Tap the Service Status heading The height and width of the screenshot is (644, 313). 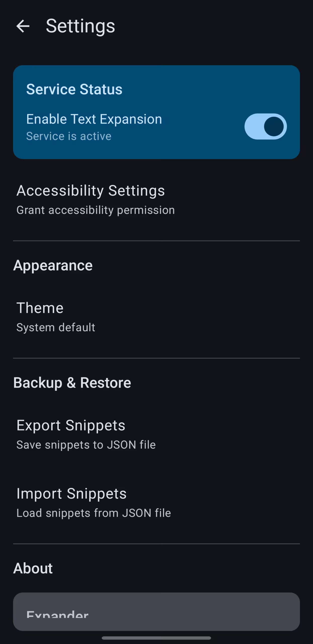[74, 89]
